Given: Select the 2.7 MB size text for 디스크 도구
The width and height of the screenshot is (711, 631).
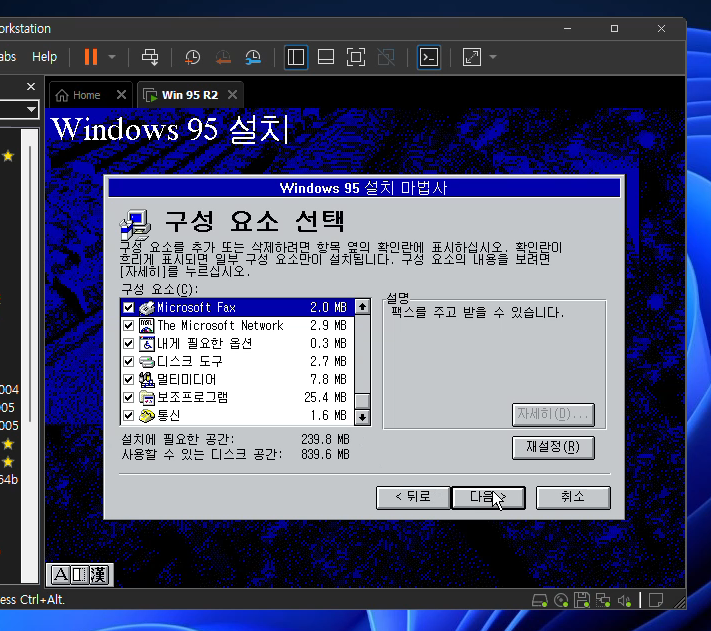Looking at the screenshot, I should point(328,361).
